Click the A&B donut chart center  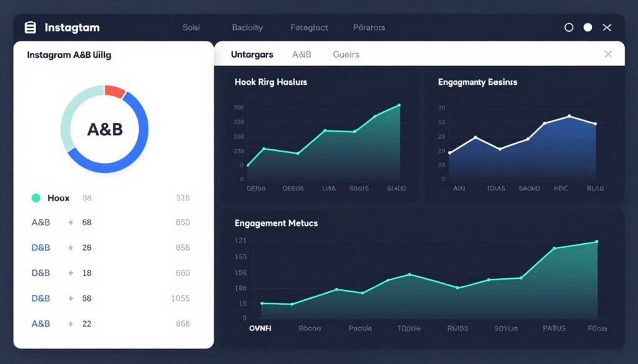tap(105, 129)
